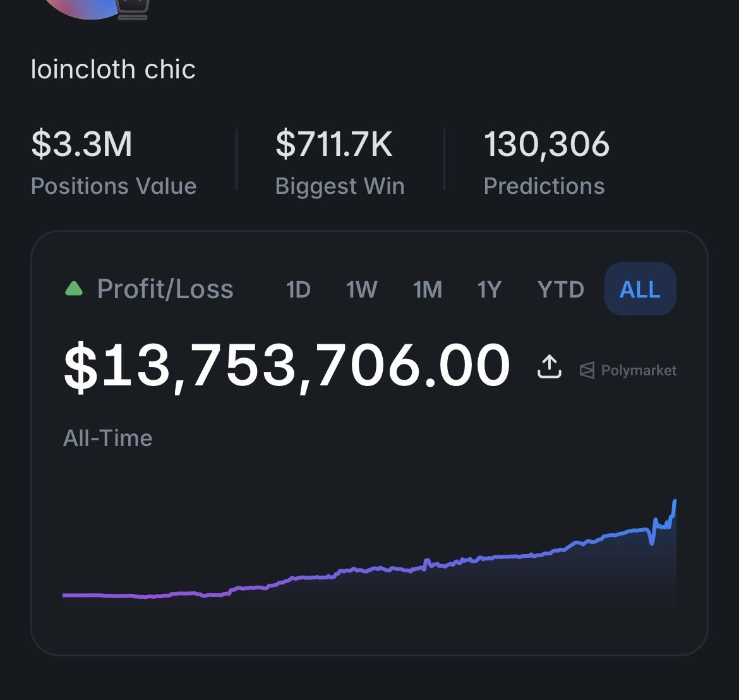Click the All-Time chart label
This screenshot has width=739, height=700.
(x=108, y=438)
